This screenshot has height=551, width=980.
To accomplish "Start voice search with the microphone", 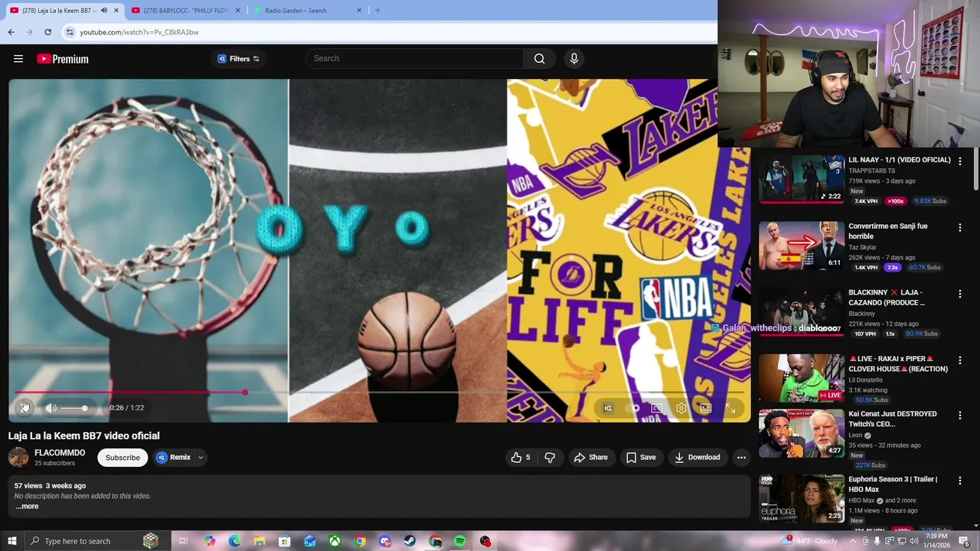I will click(574, 59).
